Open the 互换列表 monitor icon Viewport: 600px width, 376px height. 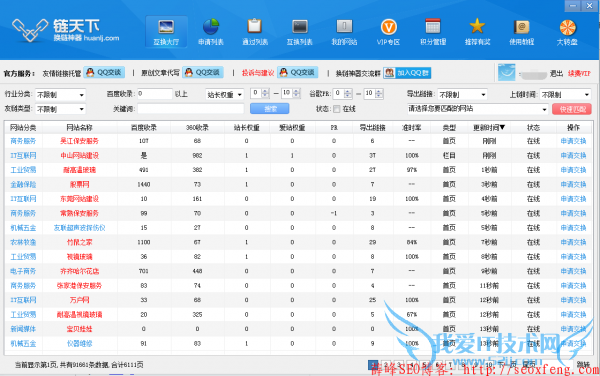(300, 27)
